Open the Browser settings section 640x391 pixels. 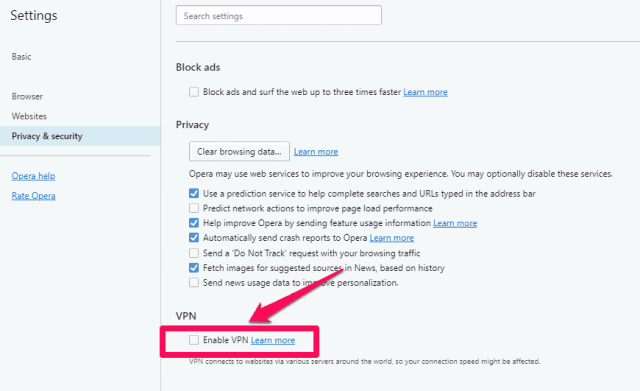click(x=27, y=96)
